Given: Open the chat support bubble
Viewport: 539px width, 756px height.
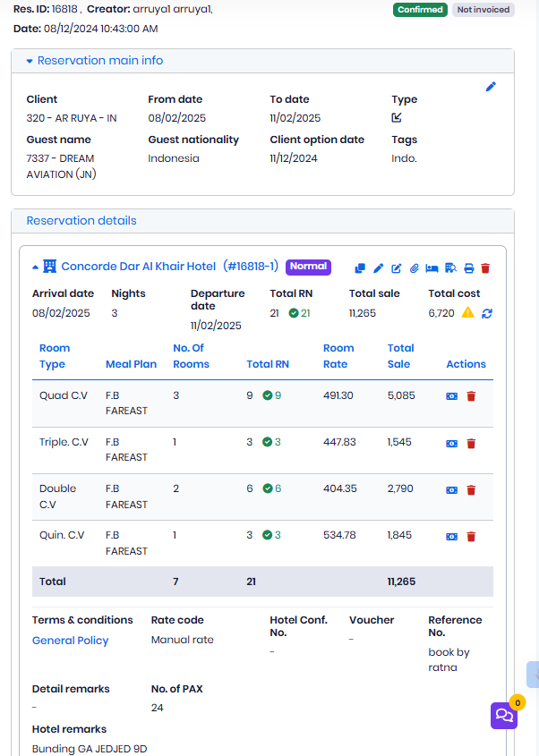Looking at the screenshot, I should point(503,716).
